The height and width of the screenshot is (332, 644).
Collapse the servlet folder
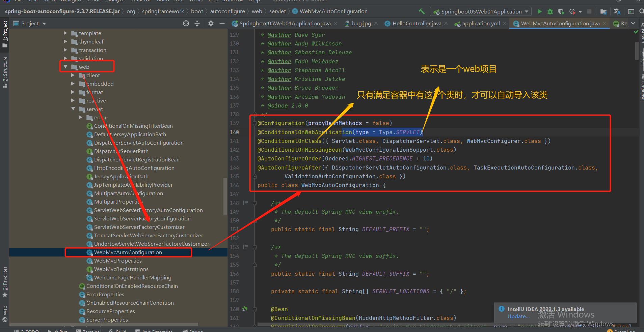pyautogui.click(x=73, y=109)
